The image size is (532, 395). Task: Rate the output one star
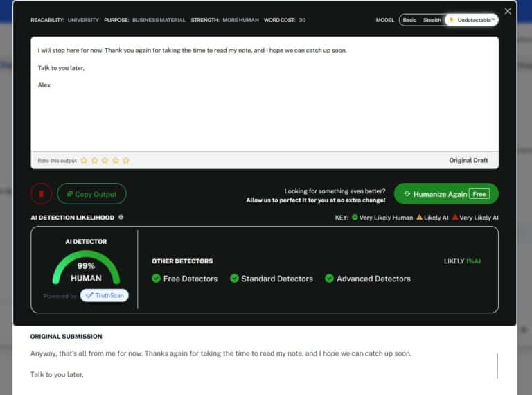click(84, 160)
